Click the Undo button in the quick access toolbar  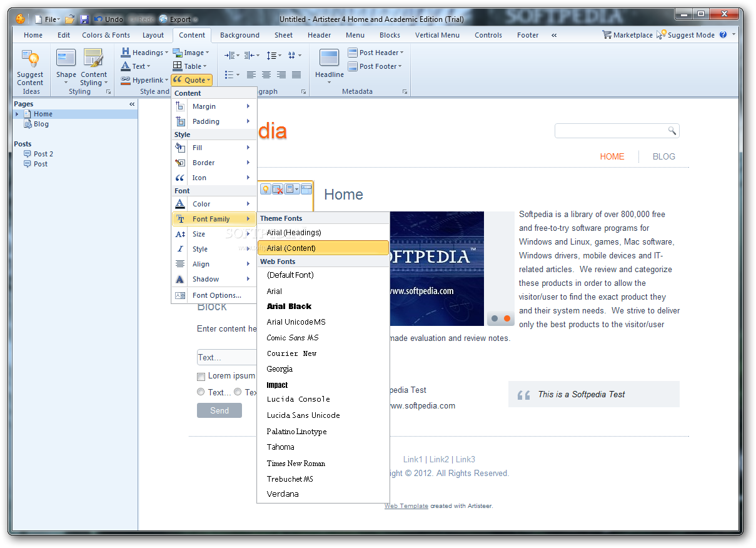(x=109, y=19)
